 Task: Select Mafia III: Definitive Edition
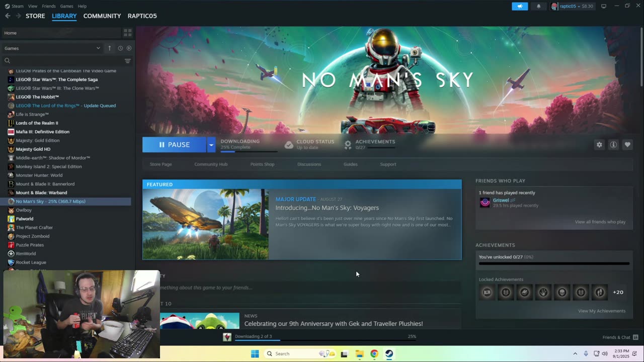43,132
